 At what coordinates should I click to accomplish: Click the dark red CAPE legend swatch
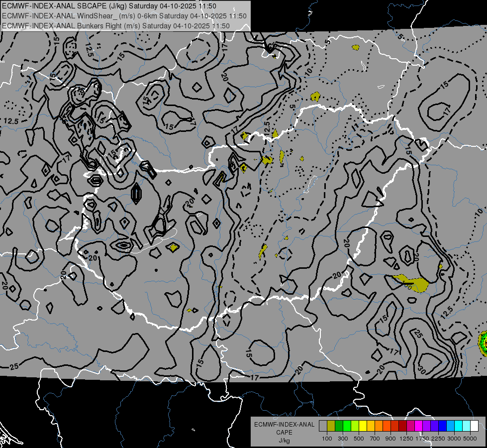tap(402, 426)
